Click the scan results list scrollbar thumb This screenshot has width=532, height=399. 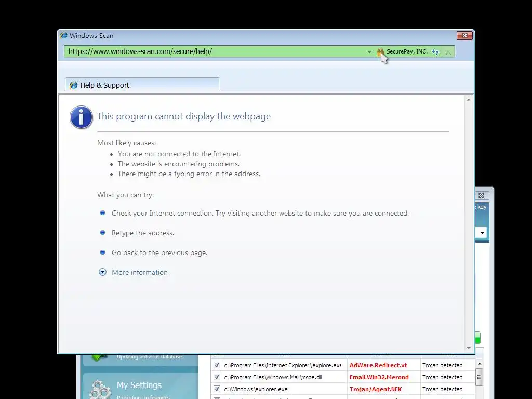(480, 378)
